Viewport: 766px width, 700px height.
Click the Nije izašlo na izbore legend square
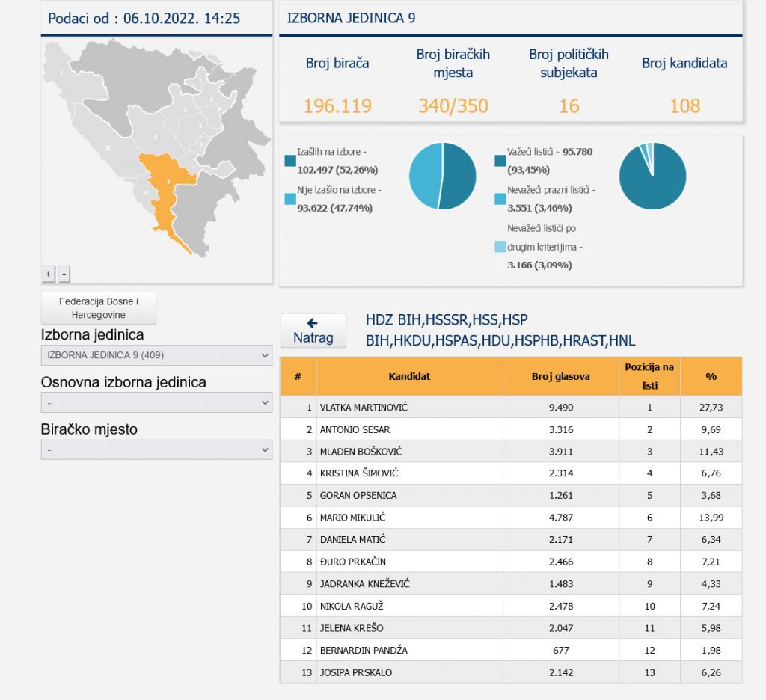tap(290, 199)
